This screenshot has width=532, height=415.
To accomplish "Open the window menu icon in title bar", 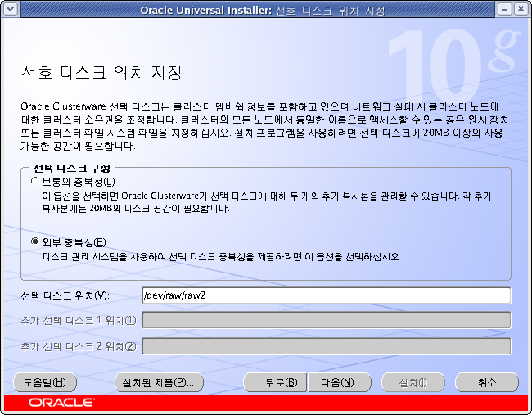I will [10, 9].
